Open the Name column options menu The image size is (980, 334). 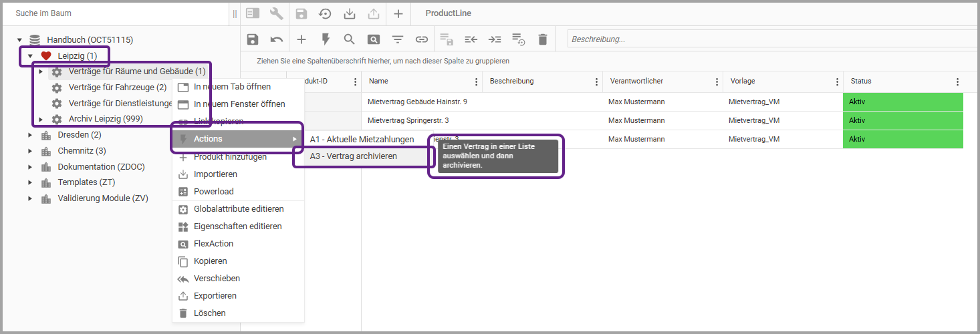click(476, 81)
